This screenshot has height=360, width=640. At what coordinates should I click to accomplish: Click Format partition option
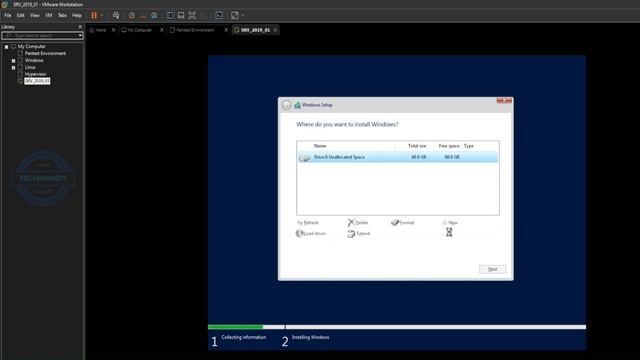pyautogui.click(x=403, y=223)
